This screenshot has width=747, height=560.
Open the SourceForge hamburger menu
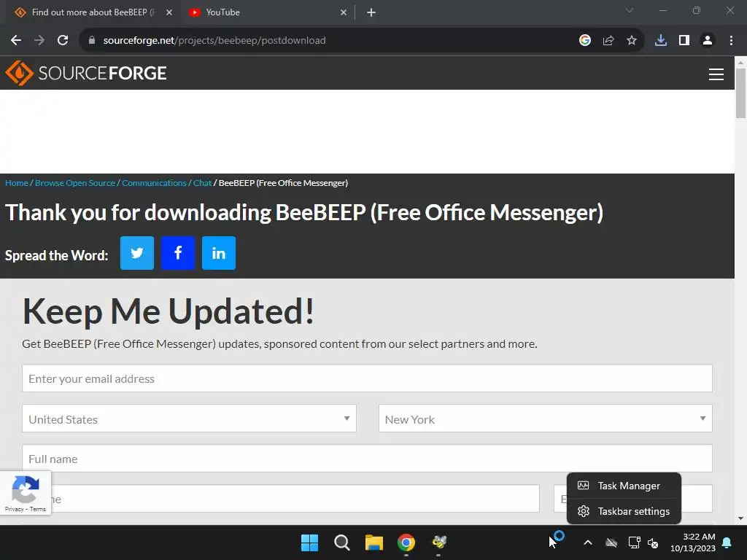click(716, 74)
